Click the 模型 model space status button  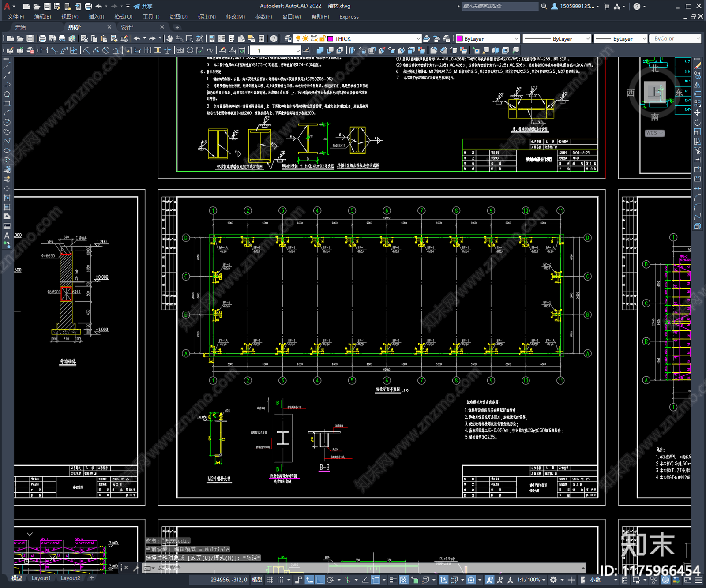tap(257, 580)
